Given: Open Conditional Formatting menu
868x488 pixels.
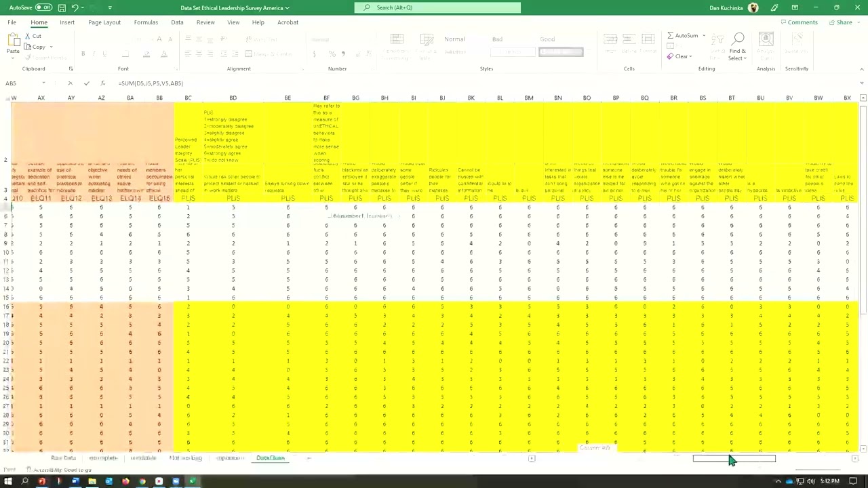Looking at the screenshot, I should pos(397,46).
